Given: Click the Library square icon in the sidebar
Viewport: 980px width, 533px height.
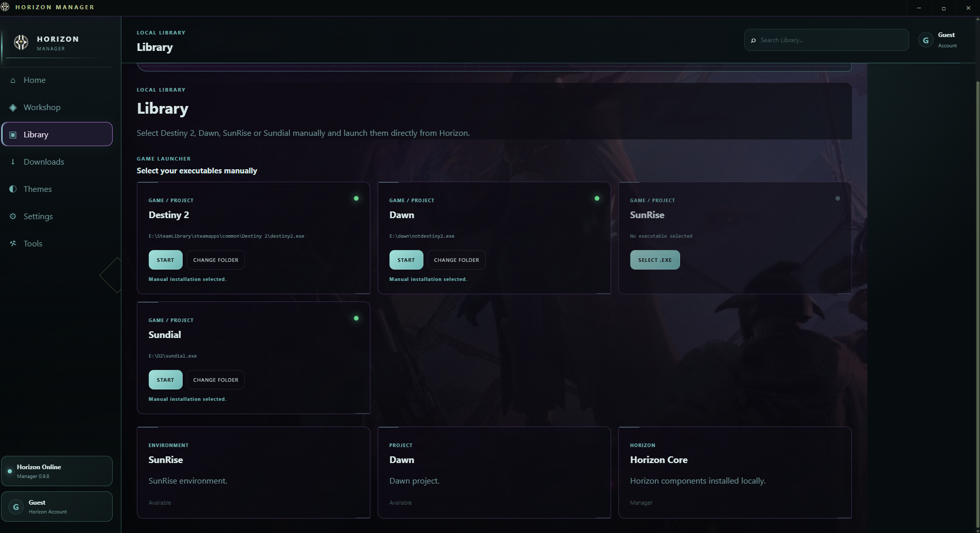Looking at the screenshot, I should (13, 135).
